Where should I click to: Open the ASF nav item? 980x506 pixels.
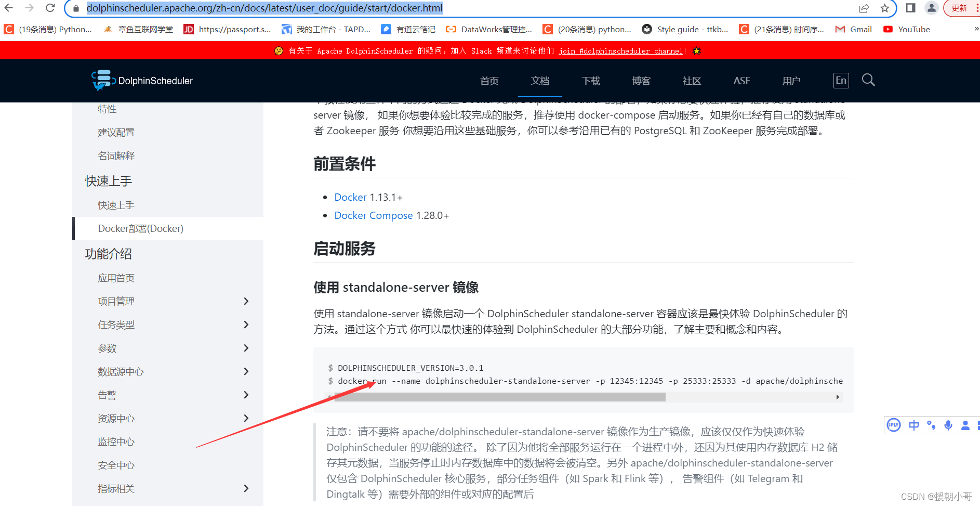(x=741, y=81)
